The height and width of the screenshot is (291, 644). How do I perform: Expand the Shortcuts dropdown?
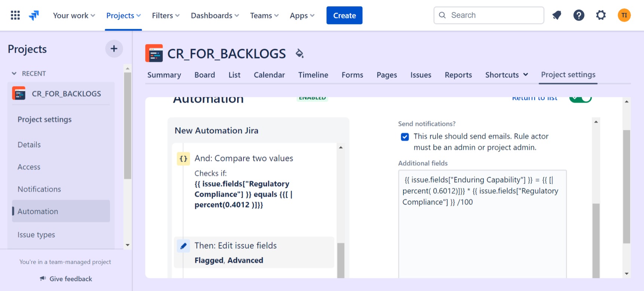(x=507, y=75)
